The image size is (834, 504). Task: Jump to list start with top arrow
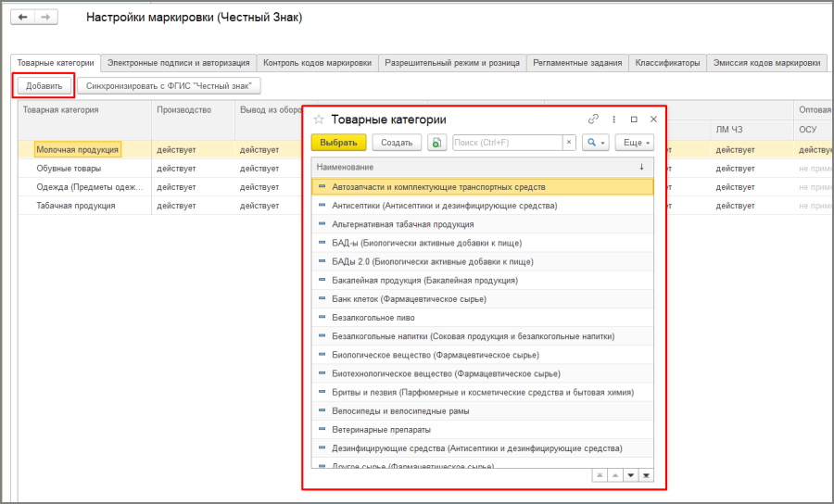600,475
